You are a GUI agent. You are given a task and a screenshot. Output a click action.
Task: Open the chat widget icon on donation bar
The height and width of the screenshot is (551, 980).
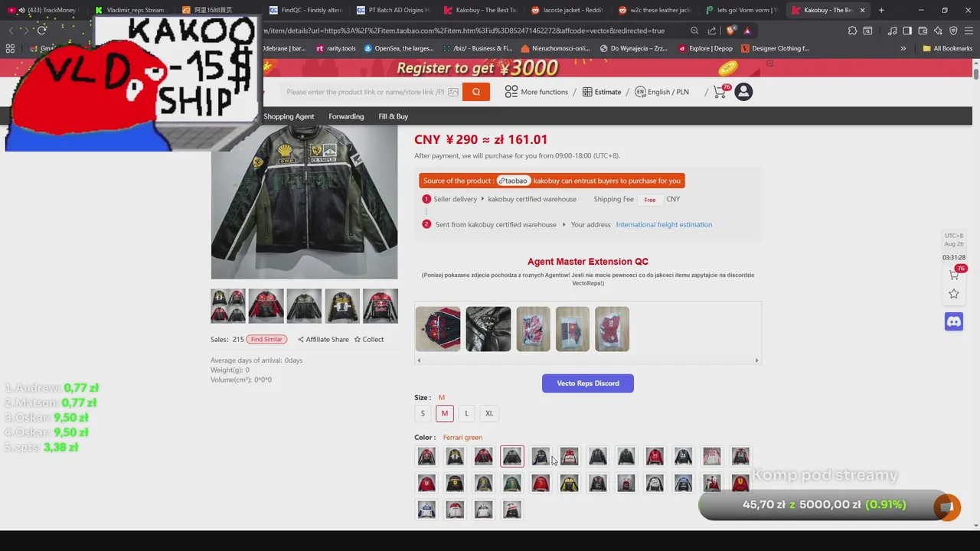click(947, 507)
